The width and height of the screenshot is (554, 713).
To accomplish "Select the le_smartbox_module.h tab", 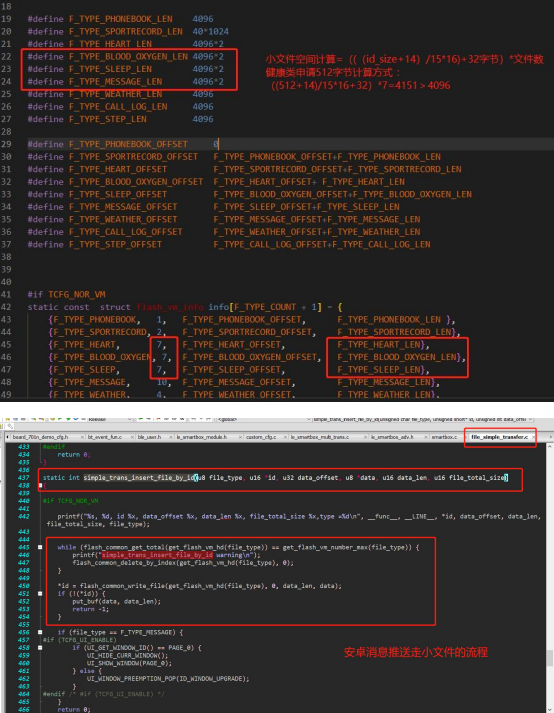I will (x=201, y=437).
